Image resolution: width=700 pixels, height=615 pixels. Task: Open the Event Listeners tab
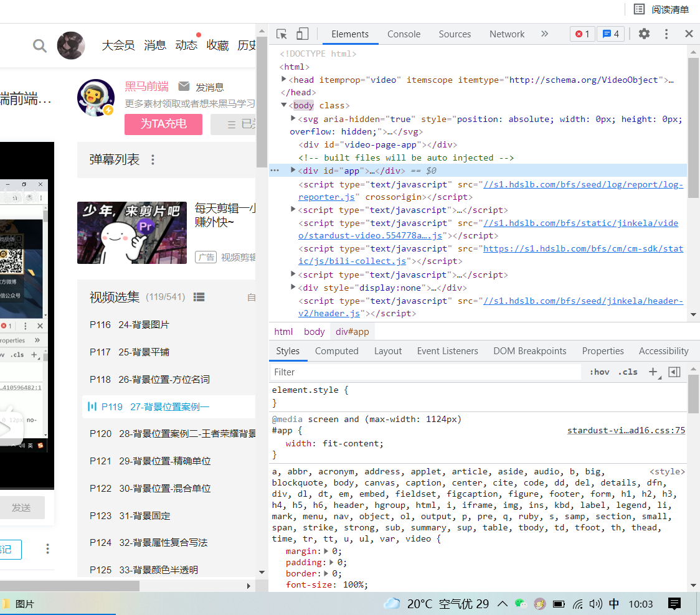[x=447, y=351]
